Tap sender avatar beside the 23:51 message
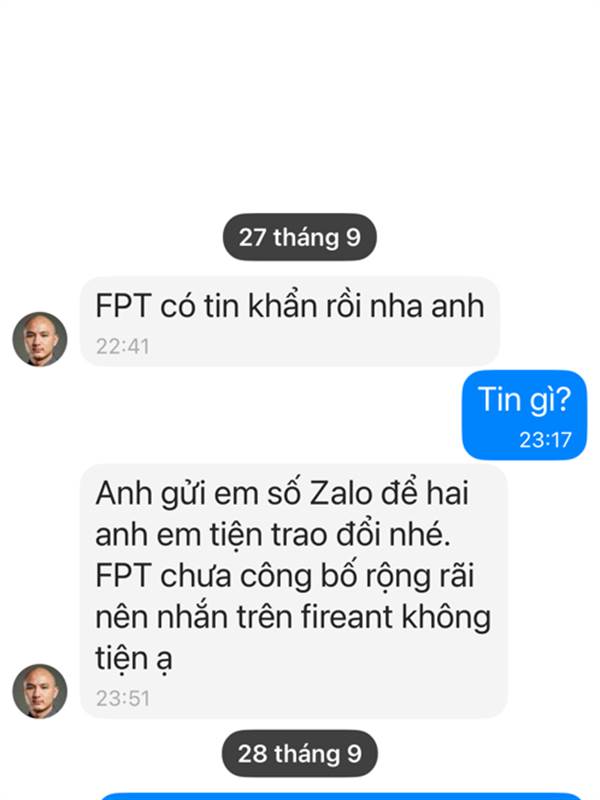This screenshot has width=600, height=800. pos(40,691)
